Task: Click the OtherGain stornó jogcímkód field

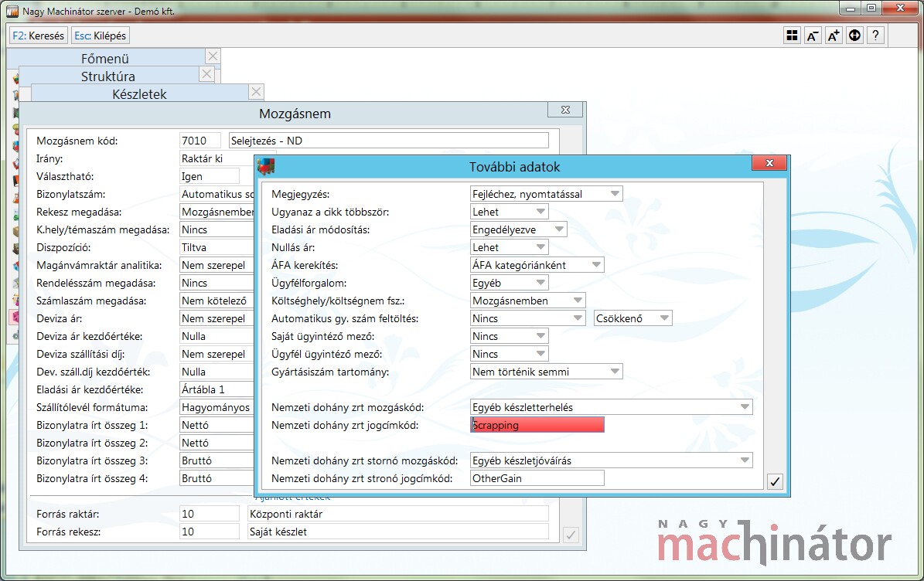Action: coord(537,478)
